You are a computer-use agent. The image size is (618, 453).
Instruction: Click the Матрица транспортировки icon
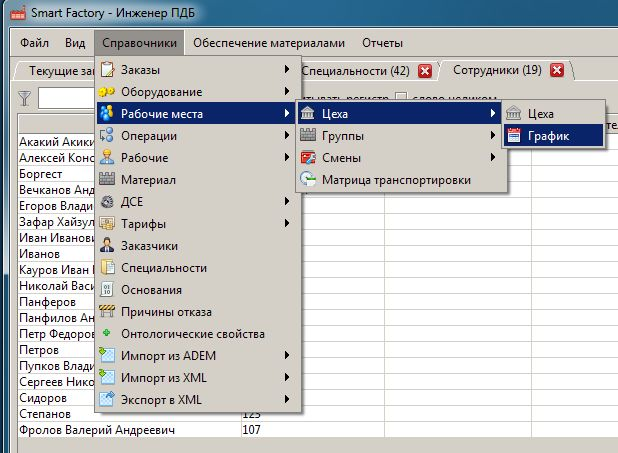(x=308, y=180)
